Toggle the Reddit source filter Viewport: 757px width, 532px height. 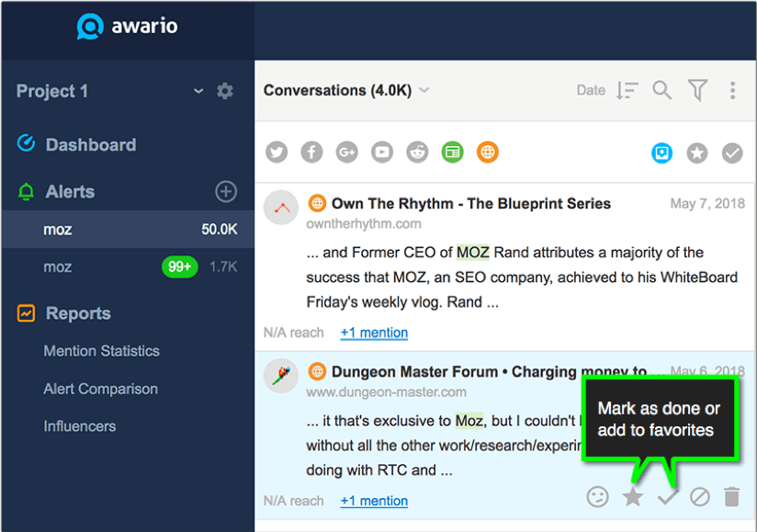click(417, 153)
